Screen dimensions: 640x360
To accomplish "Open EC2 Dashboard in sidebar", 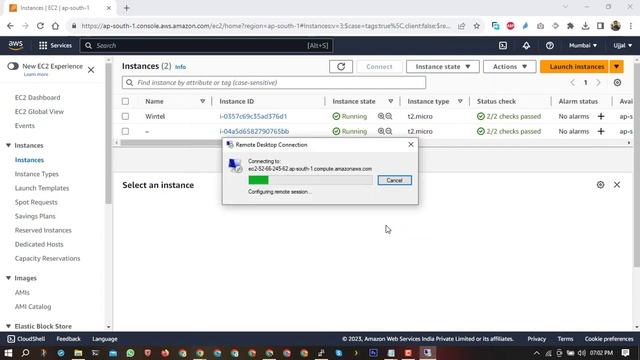I will point(38,98).
